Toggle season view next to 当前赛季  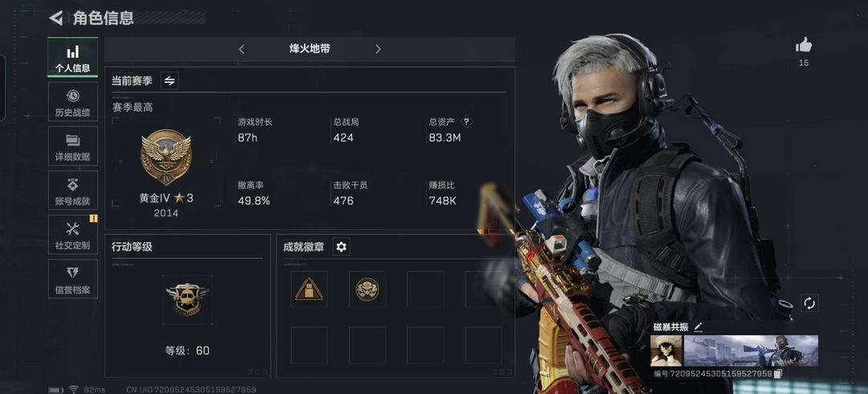(170, 81)
